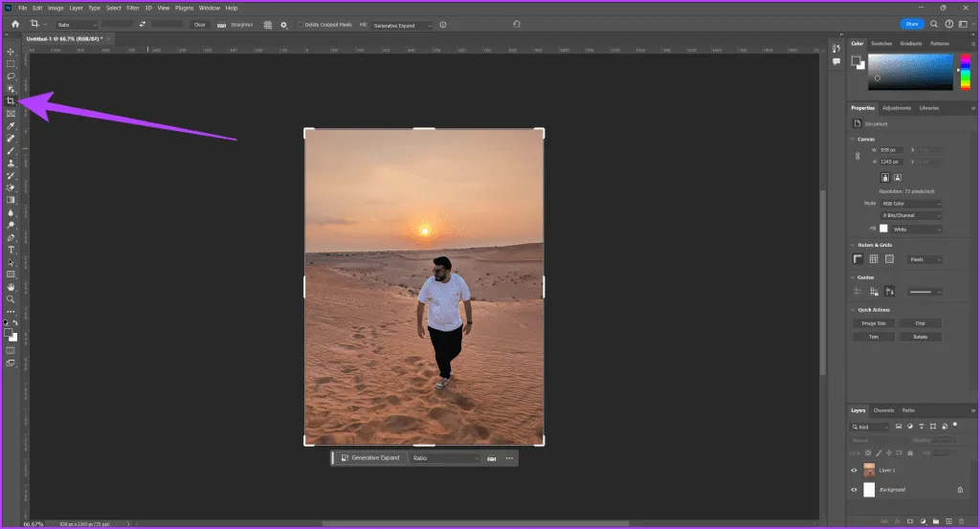The height and width of the screenshot is (529, 980).
Task: Hide Layer 1 using eye icon
Action: tap(854, 471)
